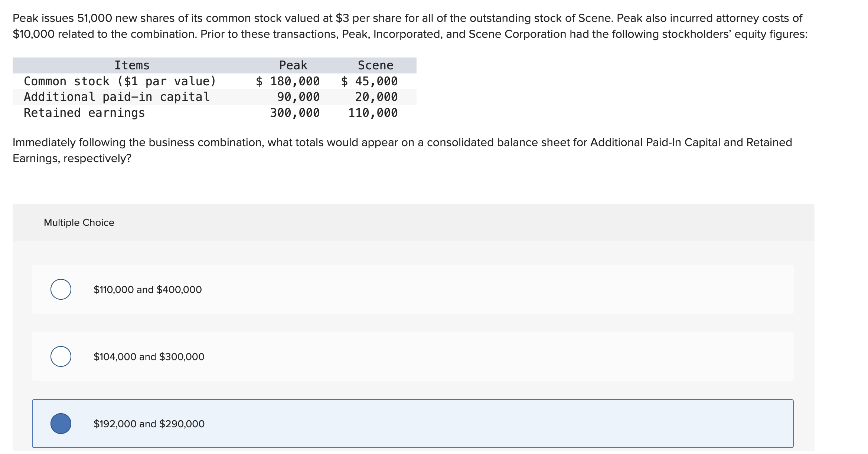This screenshot has height=454, width=868.
Task: Select the $104,000 and $300,000 radio button
Action: tap(61, 357)
